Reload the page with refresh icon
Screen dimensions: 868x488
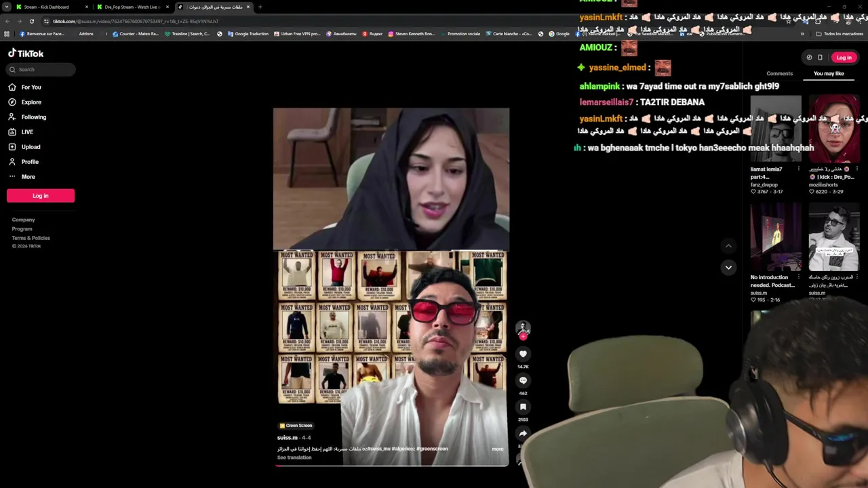[31, 21]
